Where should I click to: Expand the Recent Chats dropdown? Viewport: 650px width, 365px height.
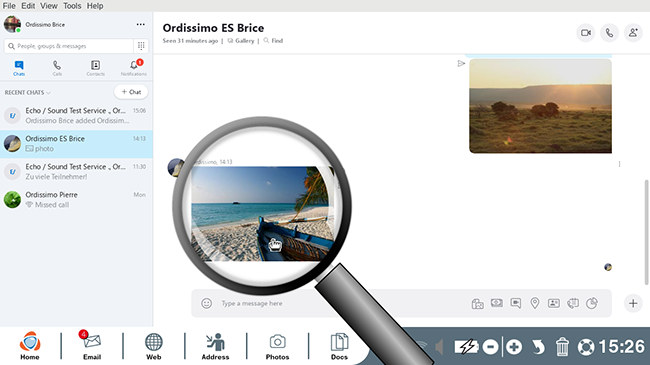(x=27, y=92)
